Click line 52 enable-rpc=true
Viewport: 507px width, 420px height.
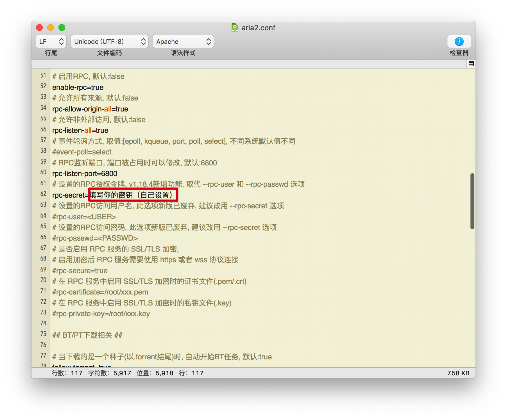click(x=78, y=87)
